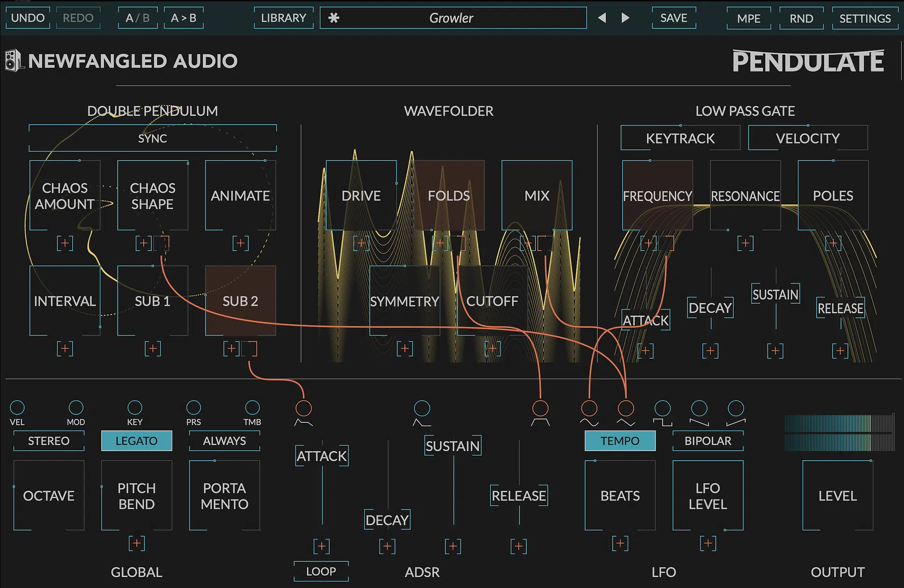Image resolution: width=904 pixels, height=588 pixels.
Task: Select the first ADSR envelope modulation source
Action: click(x=304, y=408)
